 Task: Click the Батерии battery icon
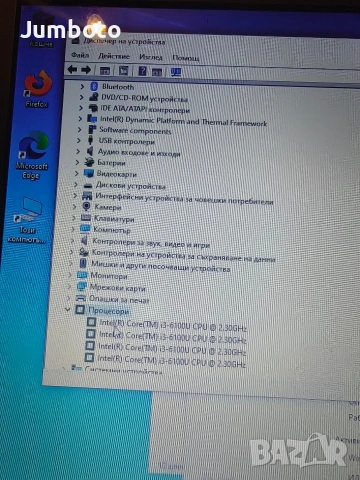point(89,162)
